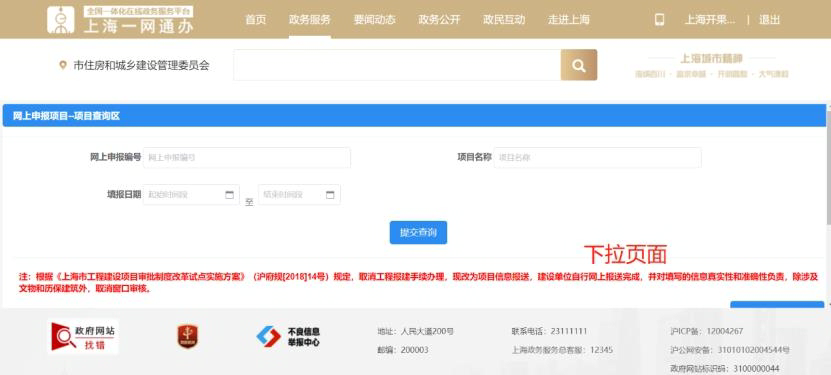This screenshot has height=375, width=831.
Task: Open the 上海开果... user account link
Action: 710,20
